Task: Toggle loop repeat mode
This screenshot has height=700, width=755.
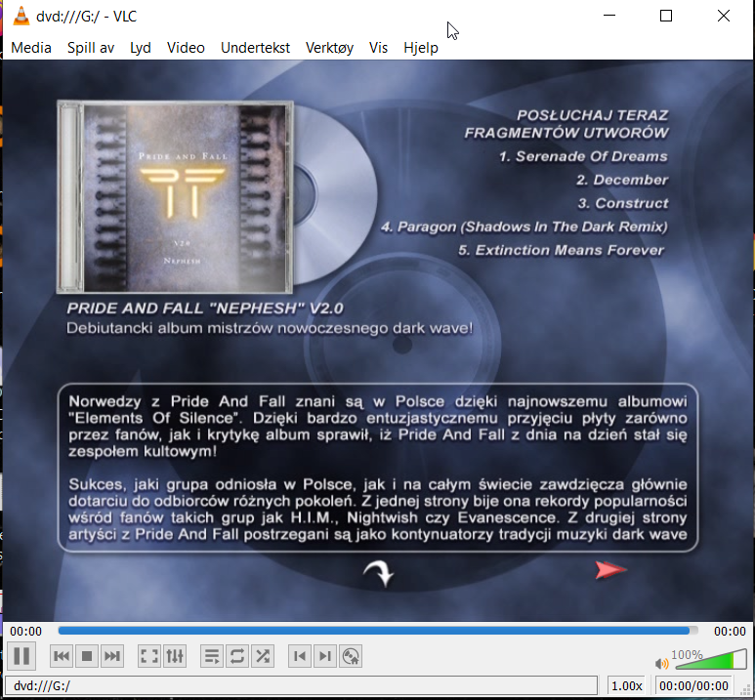Action: [x=237, y=656]
